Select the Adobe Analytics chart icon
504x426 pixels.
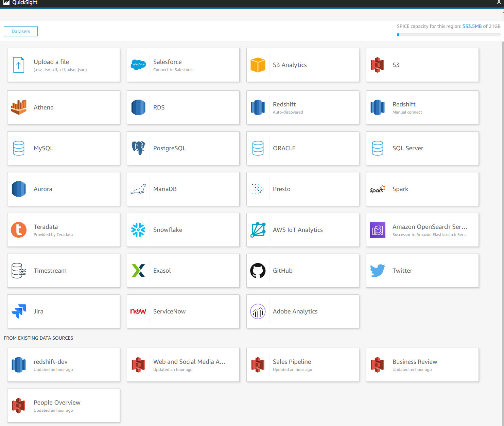[x=258, y=311]
